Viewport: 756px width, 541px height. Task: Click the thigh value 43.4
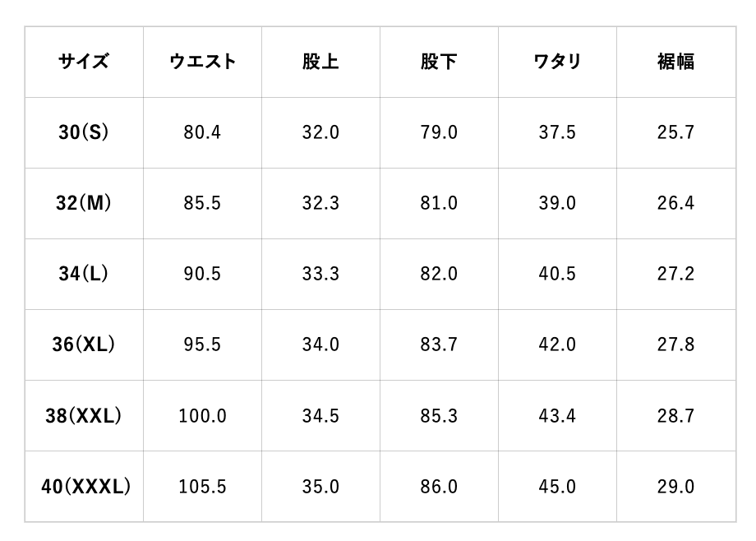coord(557,415)
